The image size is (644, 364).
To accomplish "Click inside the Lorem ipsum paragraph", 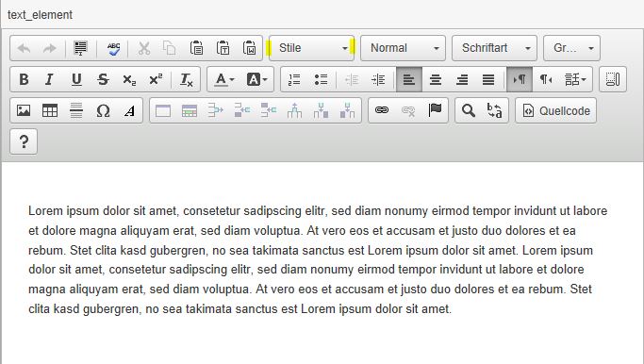I will 317,259.
